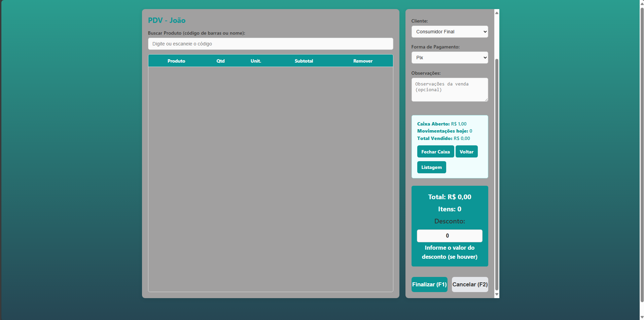Image resolution: width=644 pixels, height=320 pixels.
Task: Click the Voltar button
Action: point(466,152)
